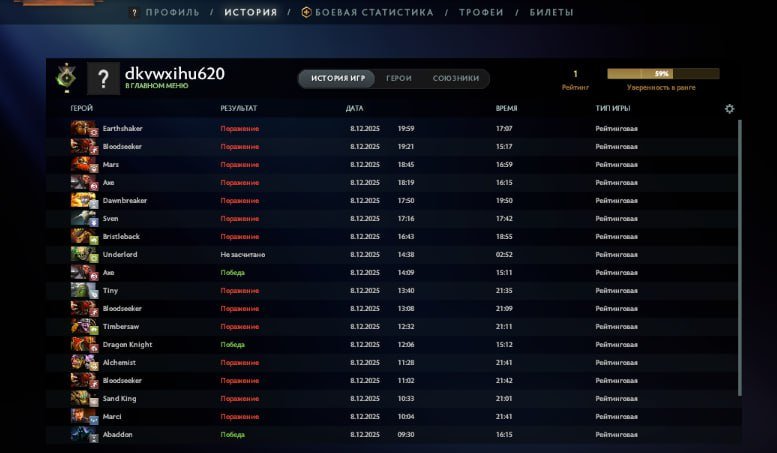
Task: Switch to the Союзники view
Action: pos(456,78)
